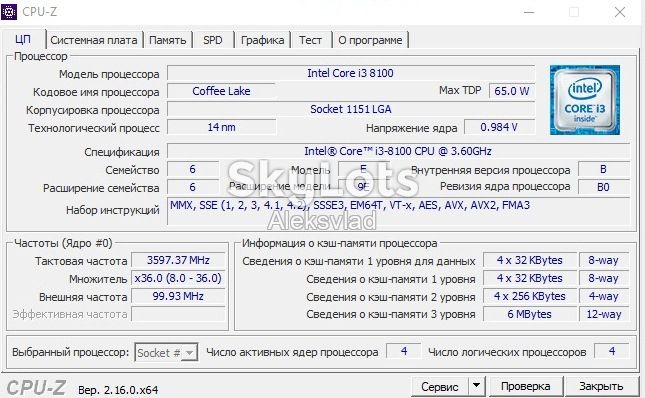Click the 0.984 V core voltage value
The image size is (645, 398).
click(x=499, y=127)
